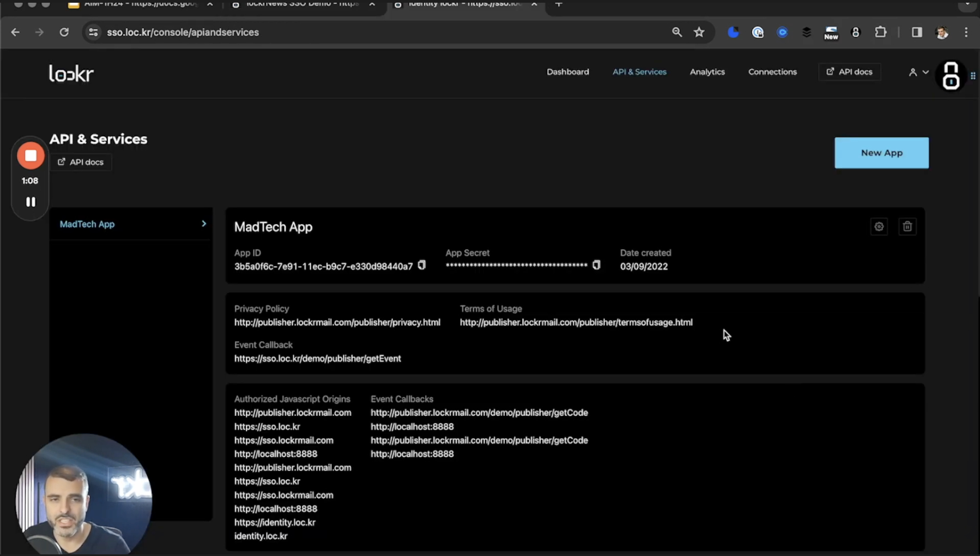Viewport: 980px width, 556px height.
Task: Click the lockr padlock avatar icon
Action: click(951, 75)
